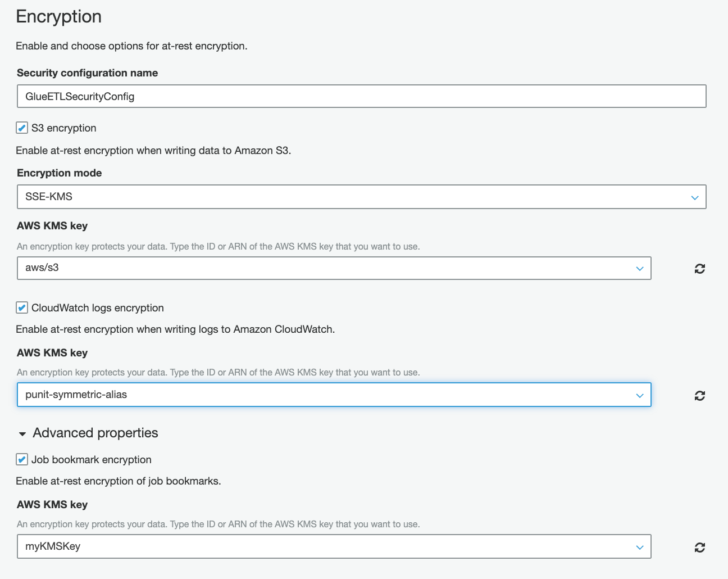Click the Encryption section heading
Viewport: 728px width, 579px height.
[x=58, y=17]
